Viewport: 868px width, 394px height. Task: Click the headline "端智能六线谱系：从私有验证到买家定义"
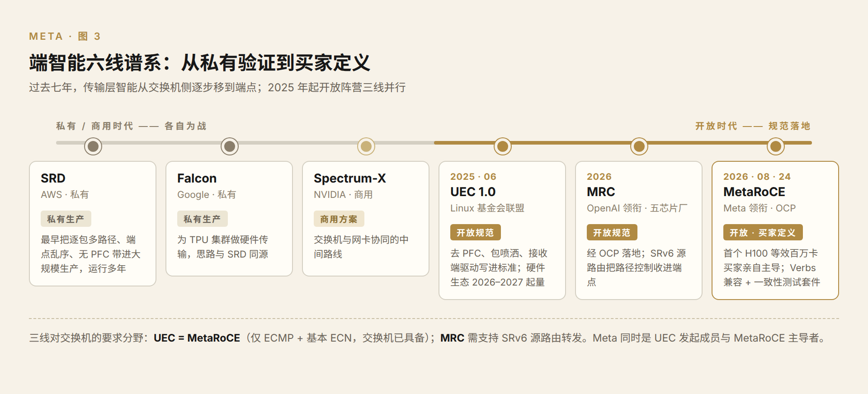pyautogui.click(x=200, y=63)
